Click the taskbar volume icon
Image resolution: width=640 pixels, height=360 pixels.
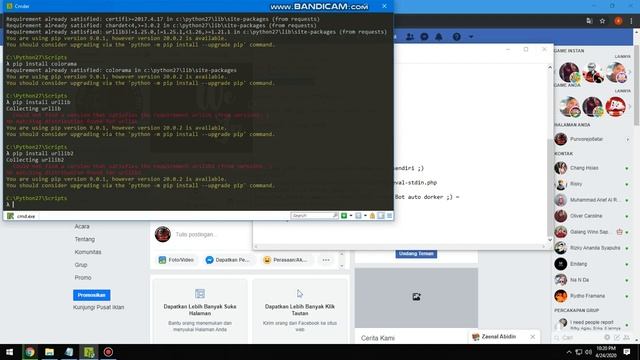click(588, 352)
